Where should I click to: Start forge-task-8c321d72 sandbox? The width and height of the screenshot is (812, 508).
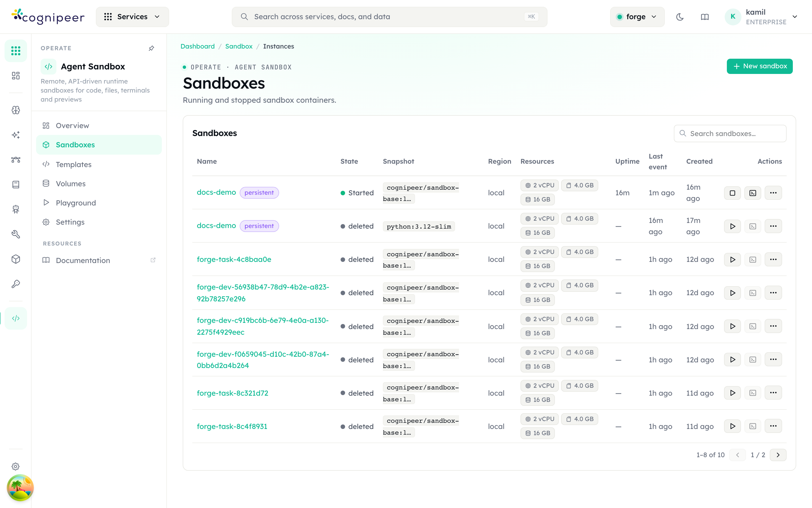(x=732, y=393)
